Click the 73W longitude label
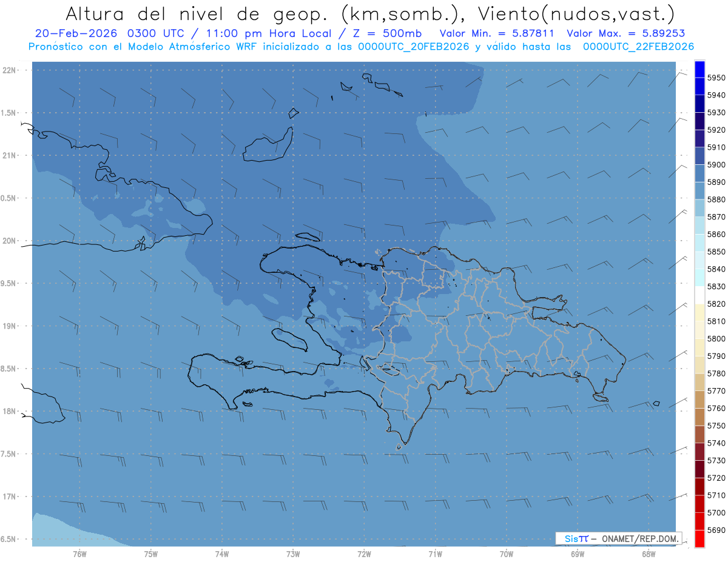 (293, 554)
